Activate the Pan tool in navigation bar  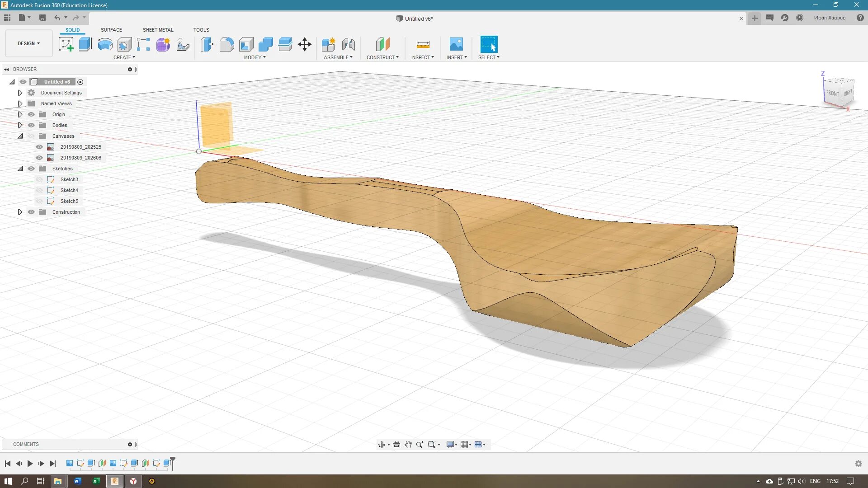pyautogui.click(x=408, y=445)
